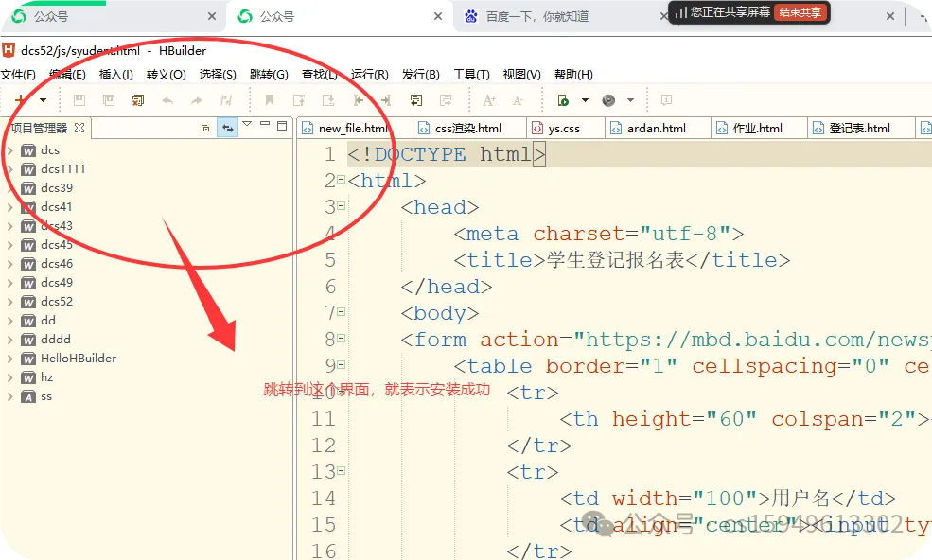Screen dimensions: 932x560
Task: Click the Undo arrow icon
Action: click(167, 100)
